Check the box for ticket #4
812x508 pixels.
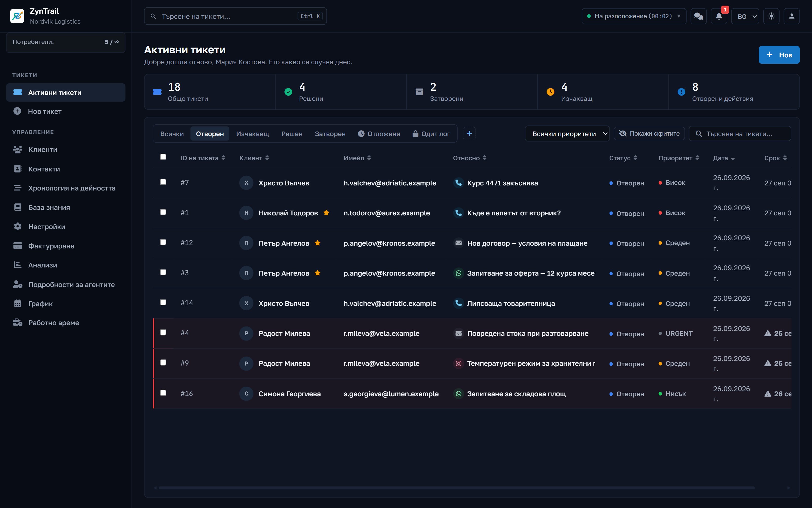click(163, 332)
